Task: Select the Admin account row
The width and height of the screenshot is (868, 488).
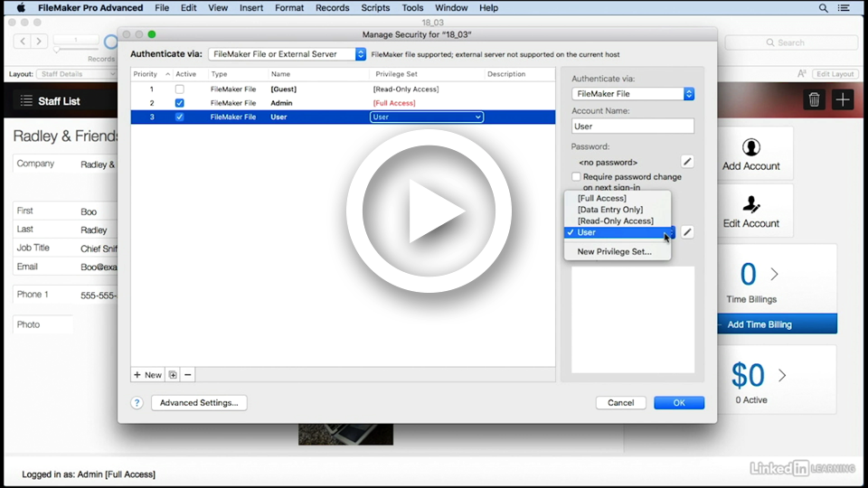Action: [x=343, y=103]
